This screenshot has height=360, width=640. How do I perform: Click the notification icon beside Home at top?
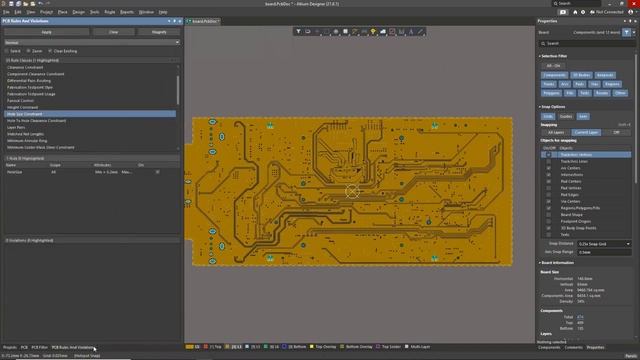(563, 12)
